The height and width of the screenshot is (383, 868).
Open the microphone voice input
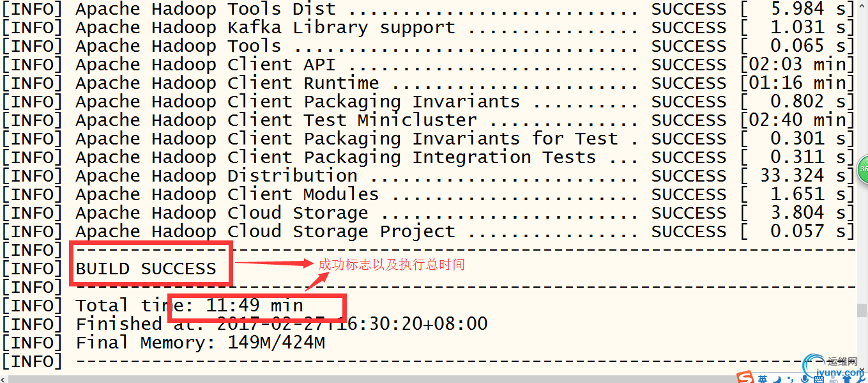[805, 379]
